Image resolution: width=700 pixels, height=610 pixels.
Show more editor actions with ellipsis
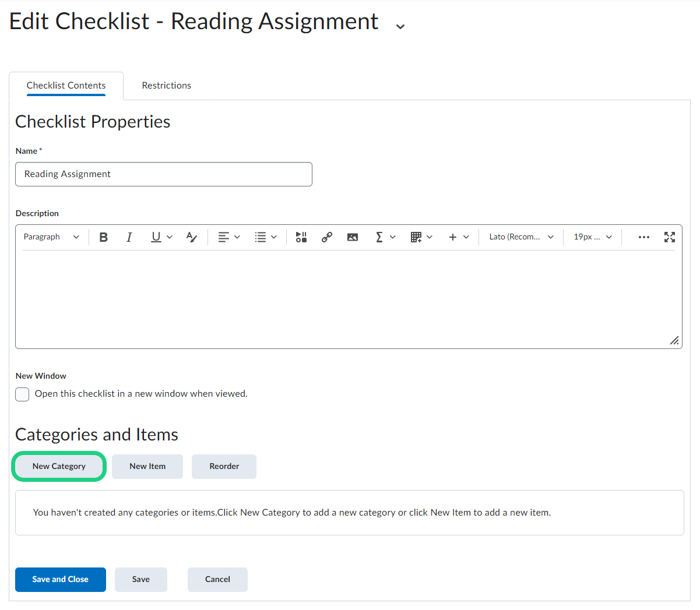pyautogui.click(x=644, y=237)
